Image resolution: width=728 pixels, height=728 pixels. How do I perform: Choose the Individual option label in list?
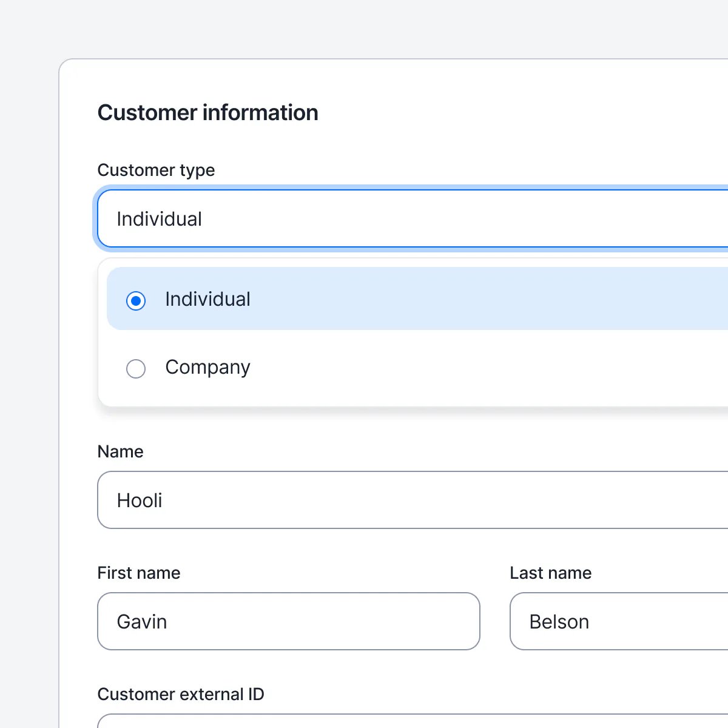[x=207, y=299]
